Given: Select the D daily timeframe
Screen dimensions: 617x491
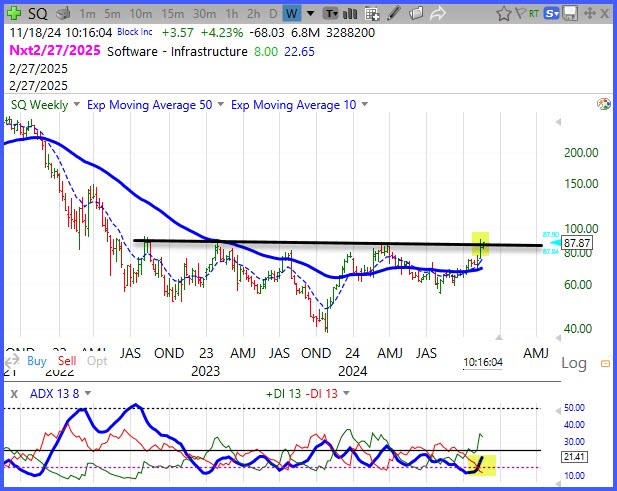Looking at the screenshot, I should tap(273, 14).
